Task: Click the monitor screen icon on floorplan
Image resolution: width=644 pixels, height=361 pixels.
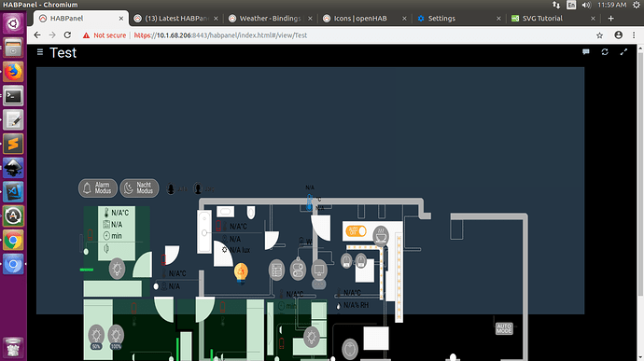Action: coord(318,271)
